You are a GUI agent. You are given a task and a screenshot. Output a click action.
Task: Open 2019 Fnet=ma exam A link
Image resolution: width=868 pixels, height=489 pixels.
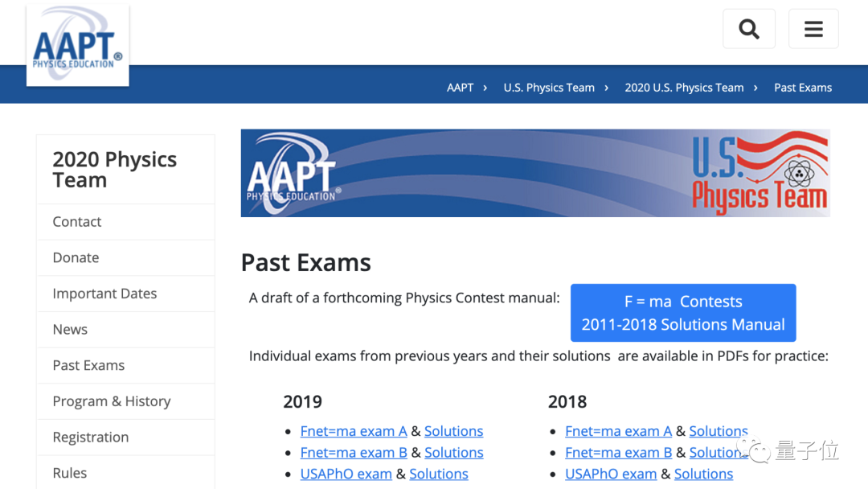click(354, 431)
